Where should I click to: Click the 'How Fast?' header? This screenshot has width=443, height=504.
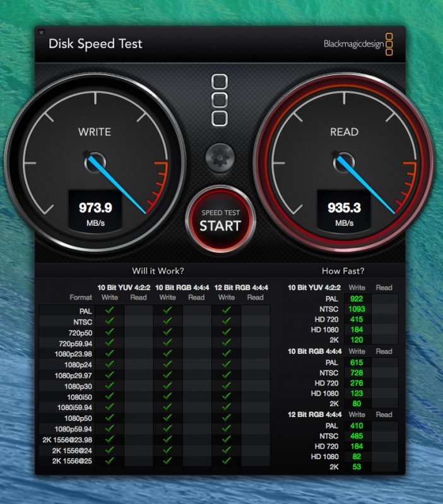[x=343, y=271]
